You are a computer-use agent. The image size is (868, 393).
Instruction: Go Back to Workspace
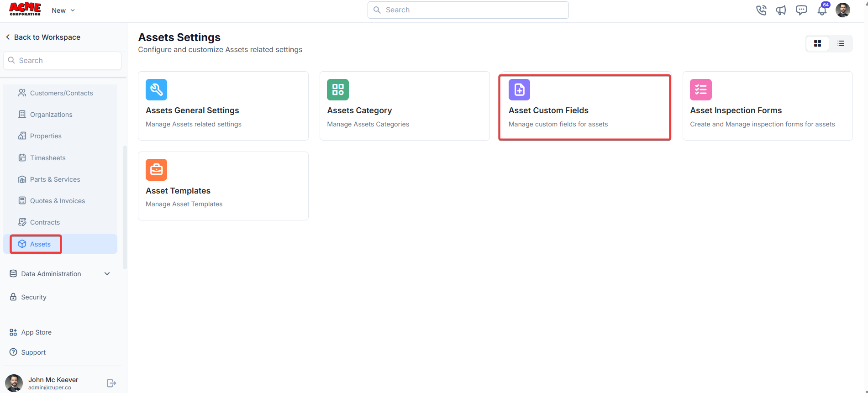pos(43,37)
